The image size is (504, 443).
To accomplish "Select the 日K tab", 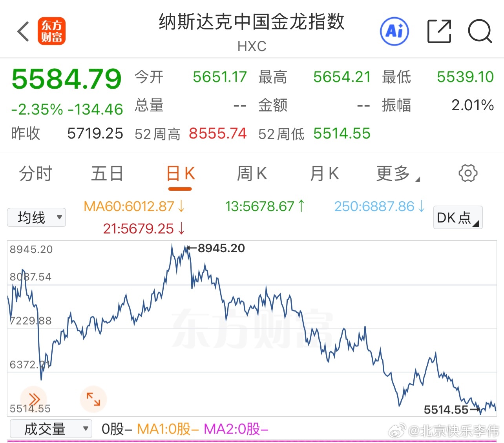I will 181,173.
